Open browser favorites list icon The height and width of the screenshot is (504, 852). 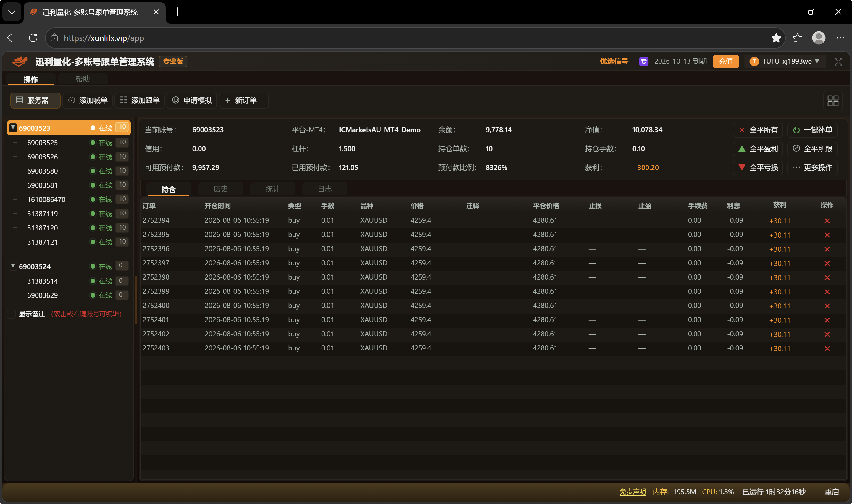click(x=798, y=38)
